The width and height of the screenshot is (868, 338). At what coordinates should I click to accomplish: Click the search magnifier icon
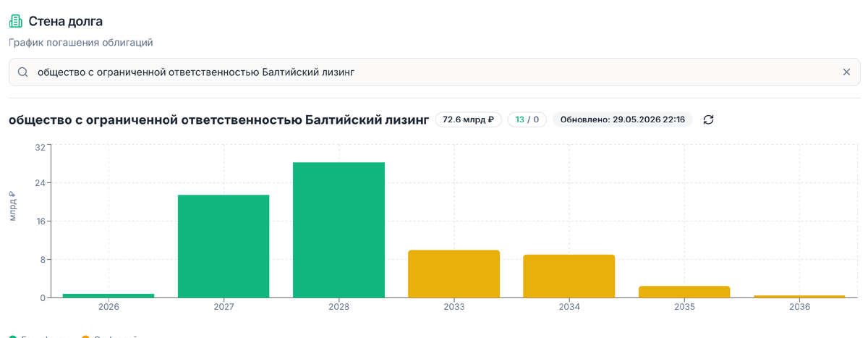coord(22,72)
